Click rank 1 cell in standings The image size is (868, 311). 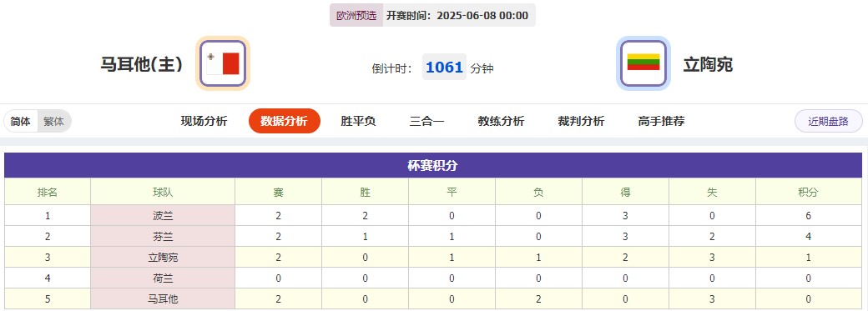coord(48,216)
